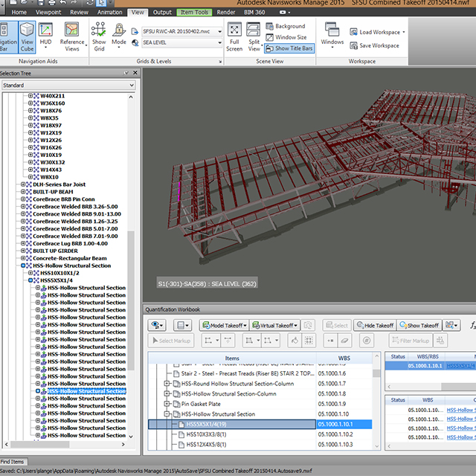Image resolution: width=476 pixels, height=476 pixels.
Task: Click the Selection Tree vertical scrollbar
Action: (131, 300)
